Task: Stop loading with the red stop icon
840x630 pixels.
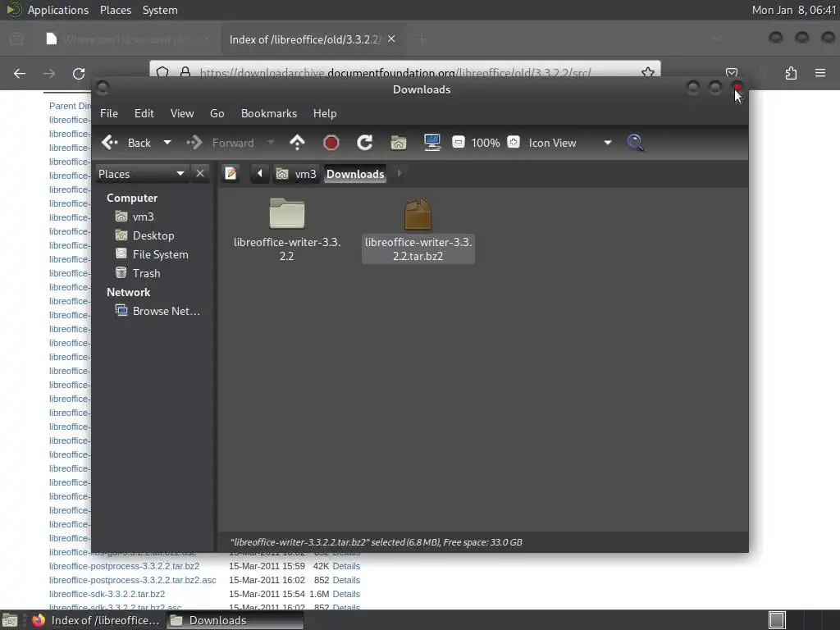Action: 331,143
